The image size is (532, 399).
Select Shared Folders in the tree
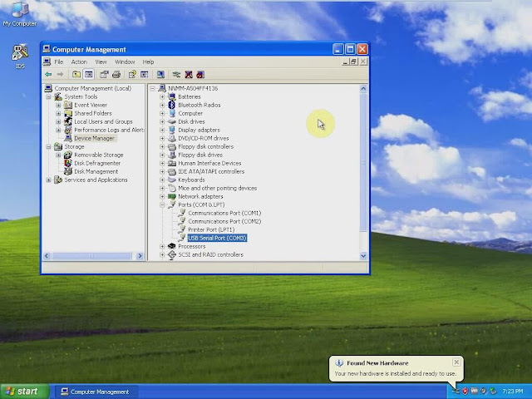(93, 113)
